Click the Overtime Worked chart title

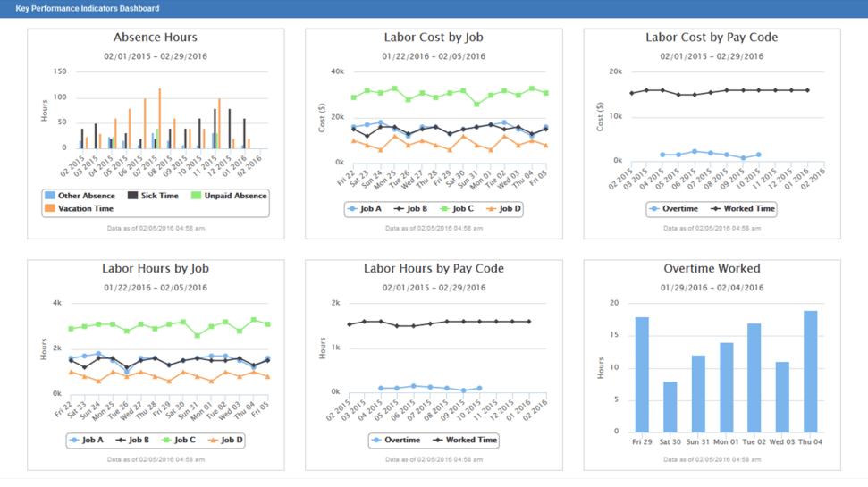tap(712, 268)
